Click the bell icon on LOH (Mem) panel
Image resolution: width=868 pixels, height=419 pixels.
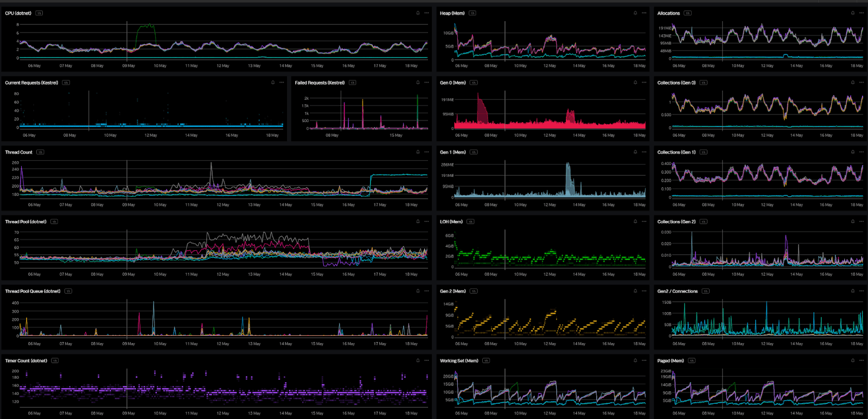[635, 221]
